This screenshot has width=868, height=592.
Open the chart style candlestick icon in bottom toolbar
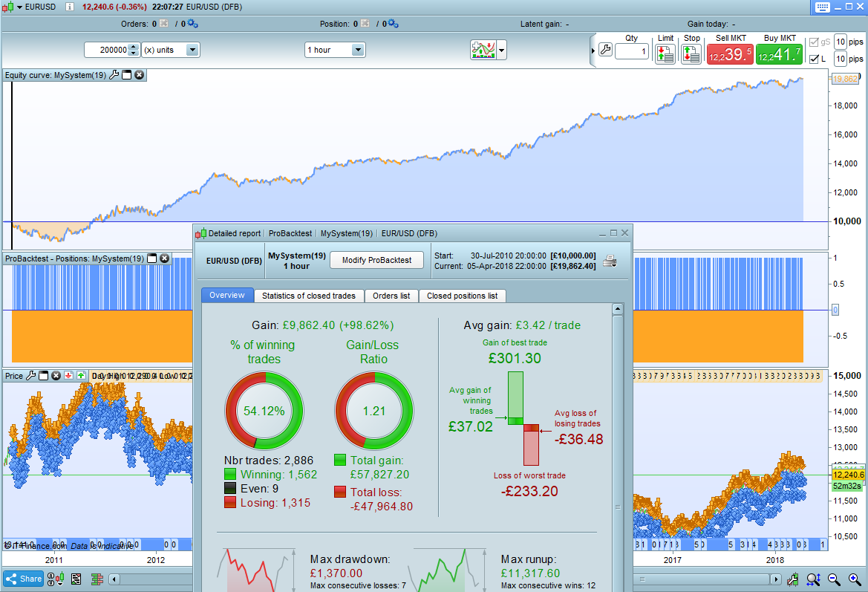pyautogui.click(x=56, y=579)
